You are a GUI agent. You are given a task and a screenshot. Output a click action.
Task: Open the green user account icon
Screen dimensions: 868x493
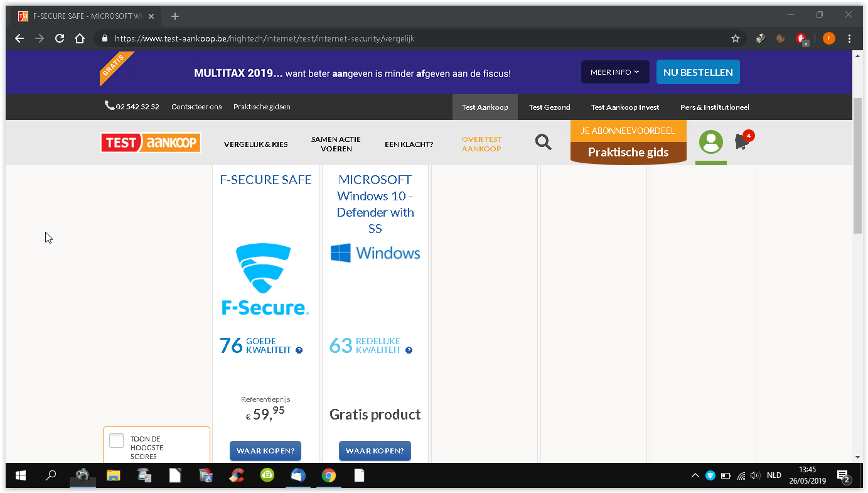pyautogui.click(x=711, y=142)
